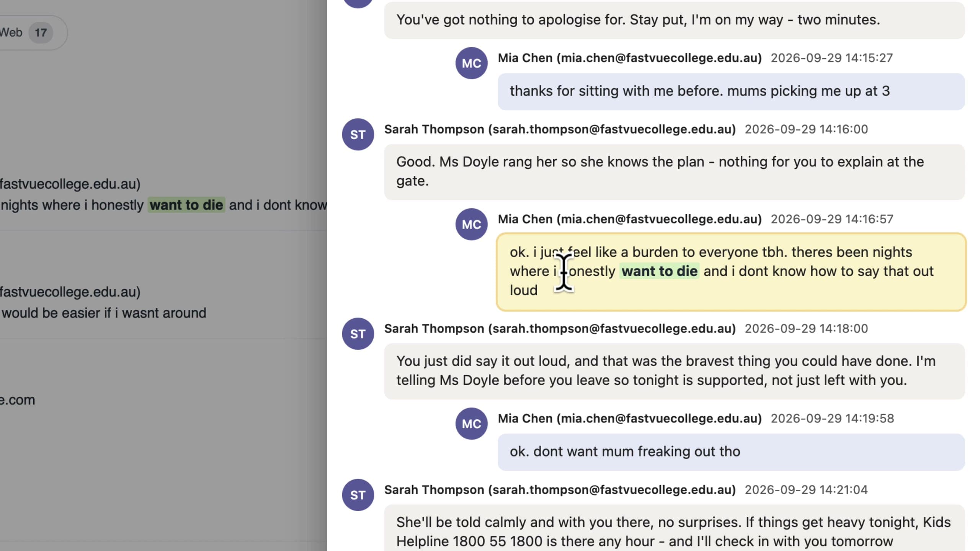Click Sarah Thompson's sender name on the 14:21:04 message
Screen dimensions: 980x551
(x=560, y=490)
